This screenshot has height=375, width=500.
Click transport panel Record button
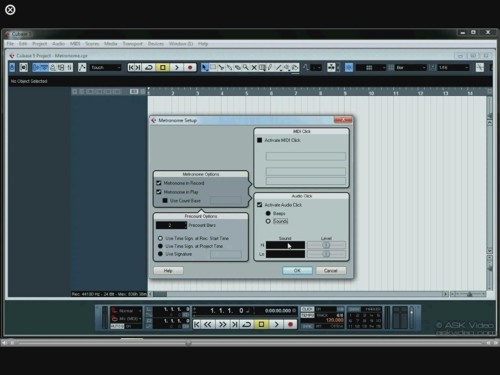290,324
